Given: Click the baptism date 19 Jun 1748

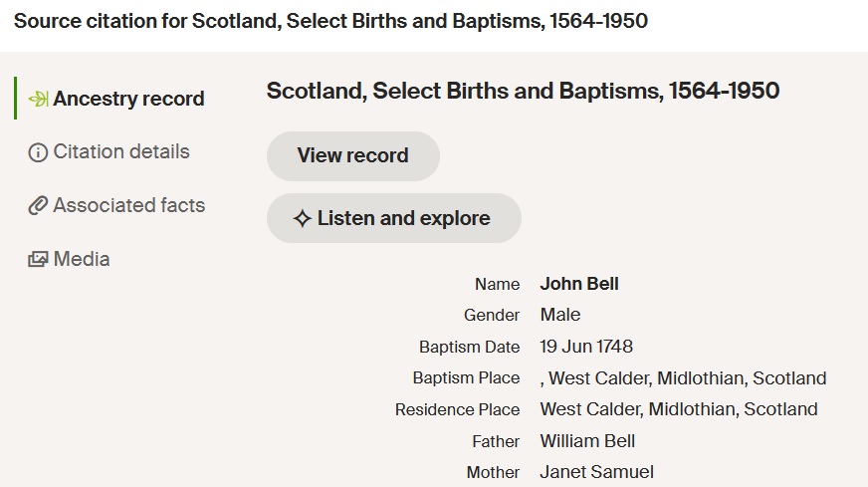Looking at the screenshot, I should pyautogui.click(x=586, y=347).
